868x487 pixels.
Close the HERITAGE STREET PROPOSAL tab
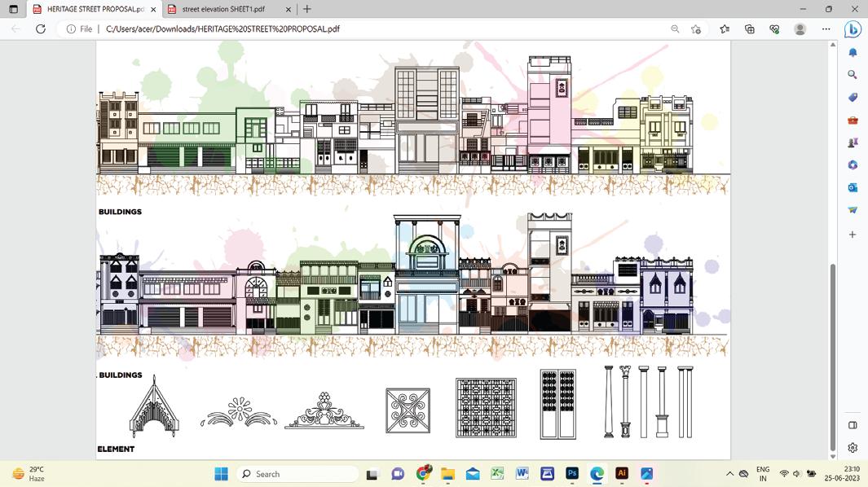pyautogui.click(x=153, y=10)
